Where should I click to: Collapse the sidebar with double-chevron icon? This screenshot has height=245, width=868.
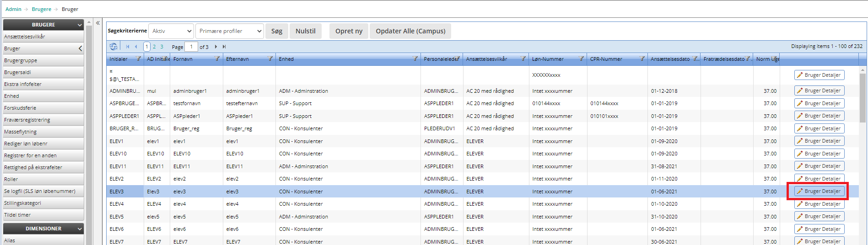(x=98, y=23)
